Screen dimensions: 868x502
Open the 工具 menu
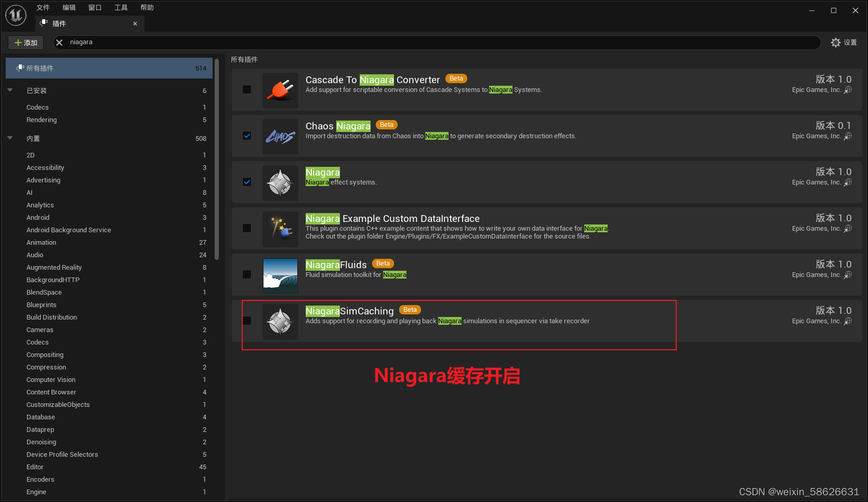click(x=121, y=7)
